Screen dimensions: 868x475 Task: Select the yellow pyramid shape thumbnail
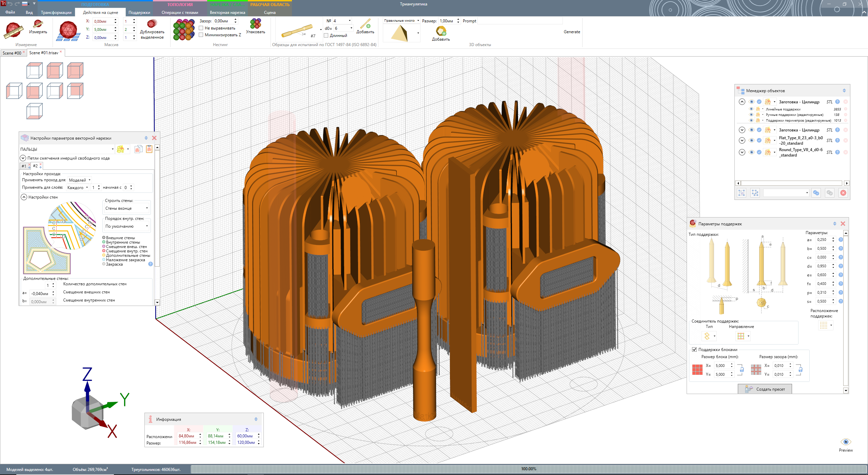399,33
